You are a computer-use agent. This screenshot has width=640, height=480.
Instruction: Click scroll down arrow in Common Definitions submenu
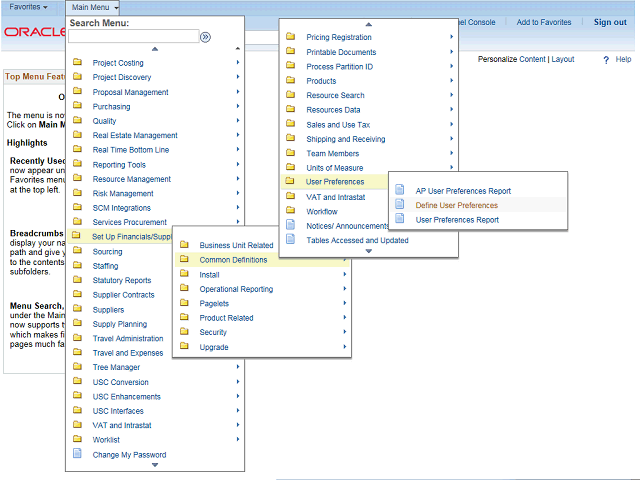369,251
